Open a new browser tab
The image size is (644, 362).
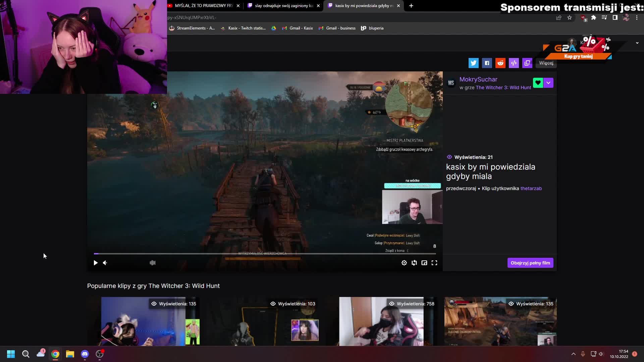[411, 6]
